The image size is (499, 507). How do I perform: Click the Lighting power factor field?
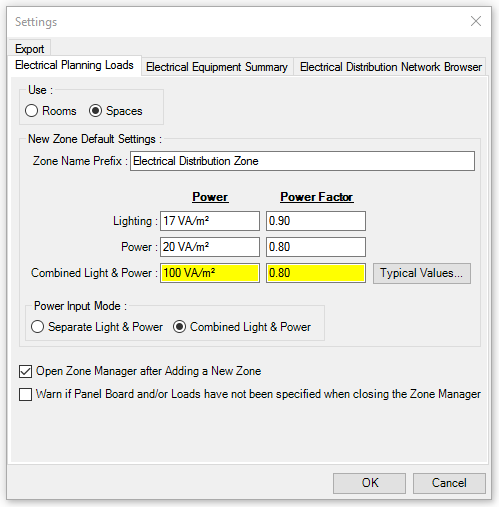[x=316, y=221]
